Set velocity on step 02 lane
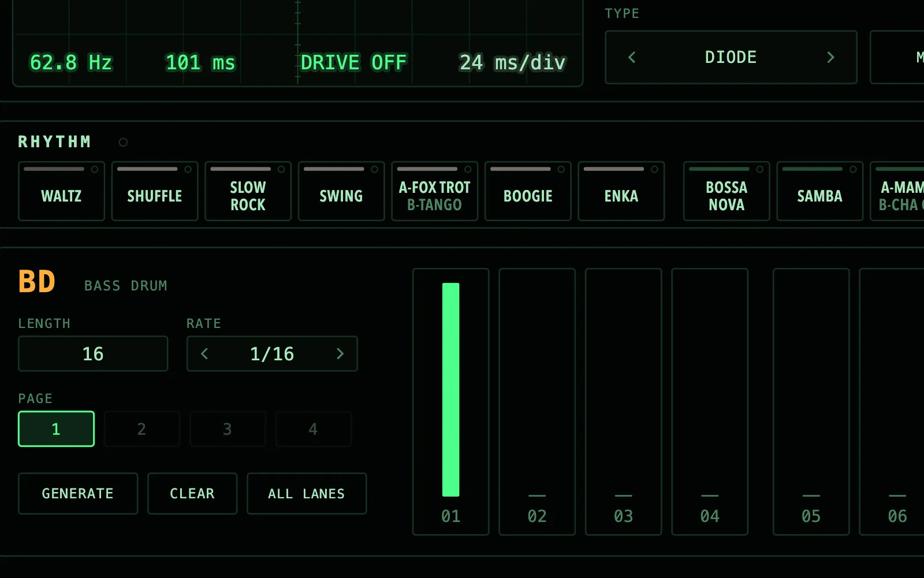The width and height of the screenshot is (924, 578). 537,401
